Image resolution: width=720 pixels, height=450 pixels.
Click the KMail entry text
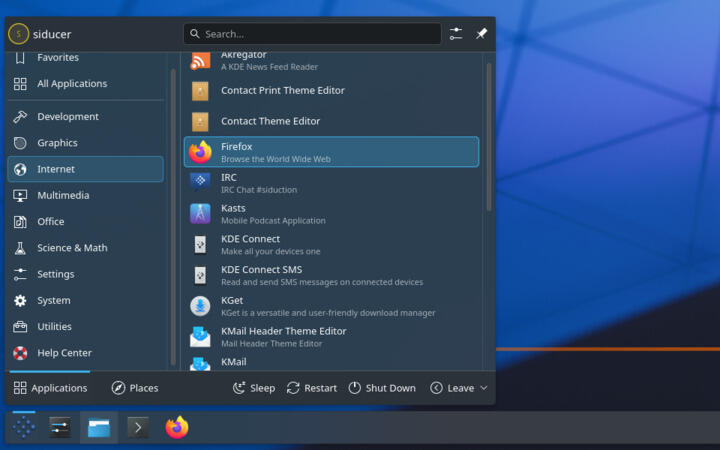tap(234, 362)
